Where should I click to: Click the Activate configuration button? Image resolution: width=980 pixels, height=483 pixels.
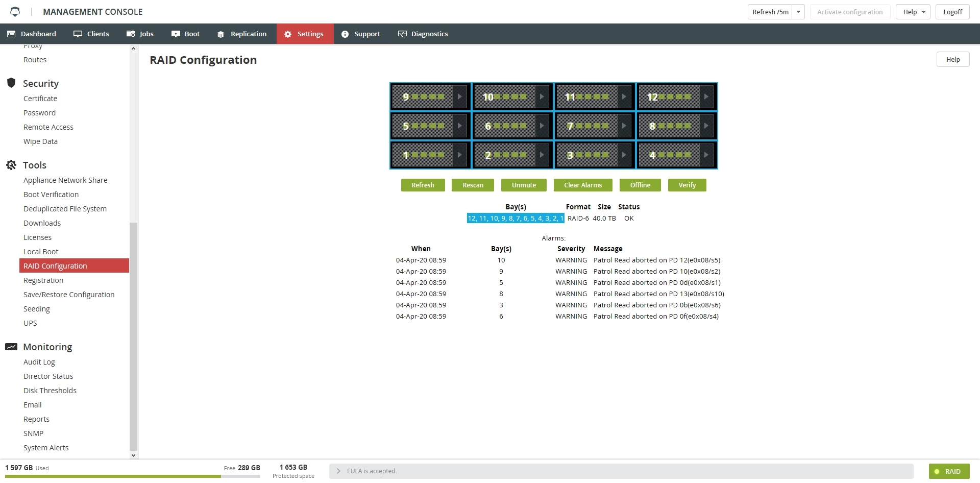(850, 12)
